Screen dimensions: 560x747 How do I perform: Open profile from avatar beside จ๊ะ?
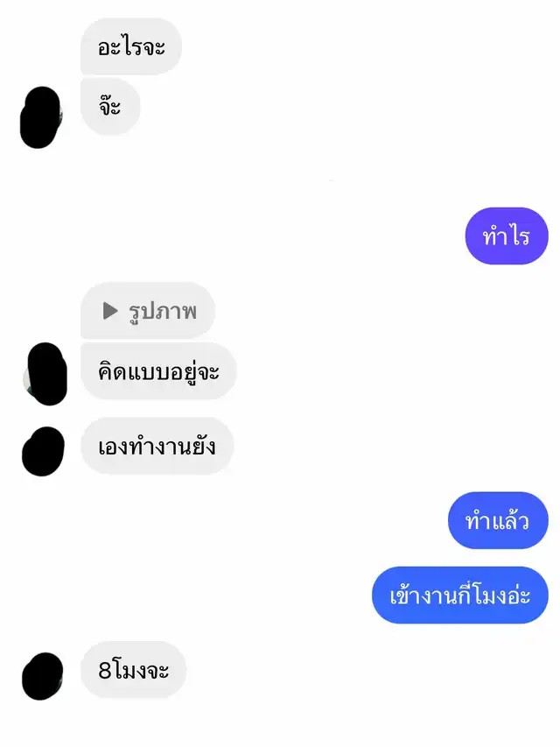41,117
